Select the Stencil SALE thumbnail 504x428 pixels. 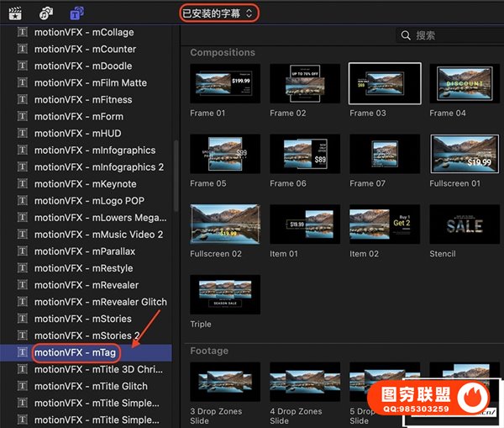[x=465, y=224]
